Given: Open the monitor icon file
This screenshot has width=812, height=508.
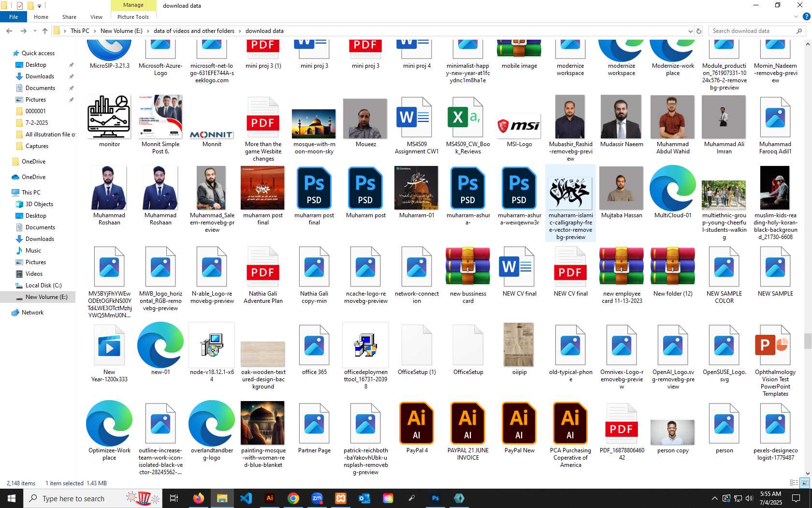Looking at the screenshot, I should [109, 117].
